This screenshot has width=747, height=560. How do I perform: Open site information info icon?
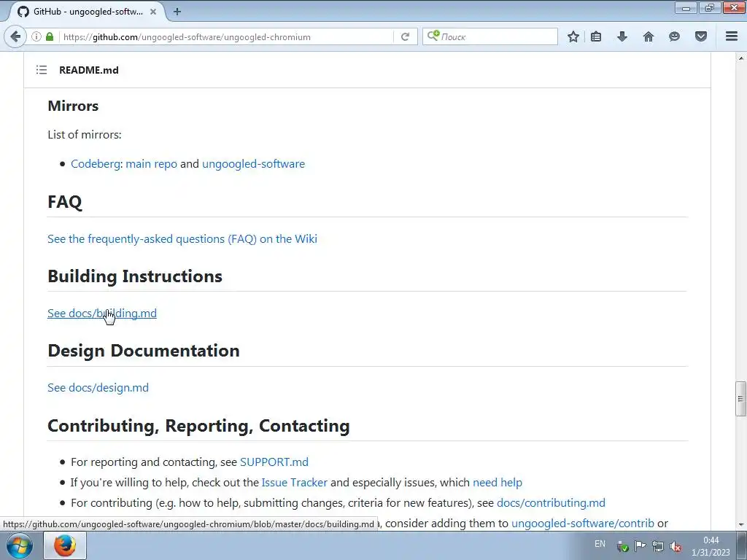point(36,36)
